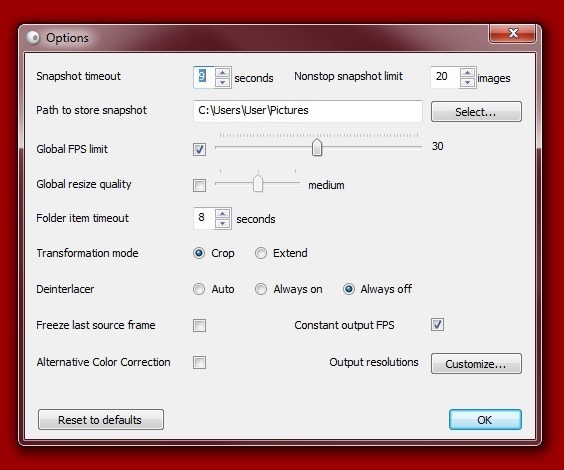Uncheck the Global FPS limit checkbox

coord(199,149)
